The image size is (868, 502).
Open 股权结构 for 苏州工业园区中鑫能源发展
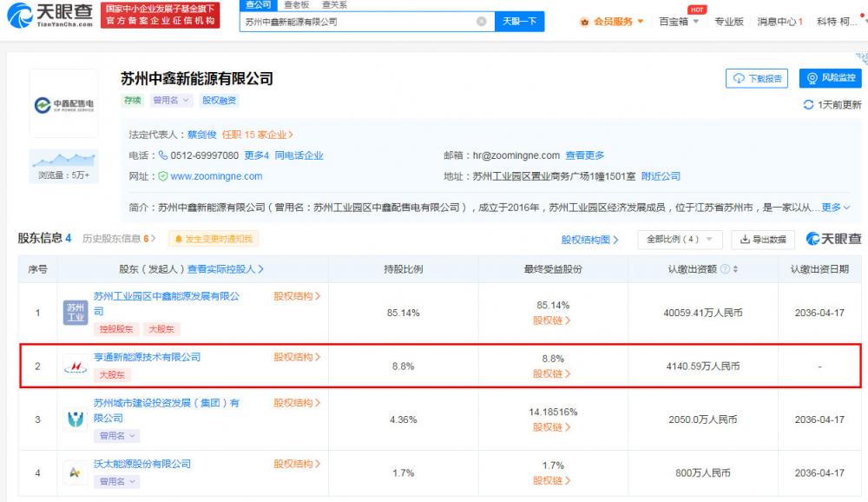pyautogui.click(x=297, y=296)
